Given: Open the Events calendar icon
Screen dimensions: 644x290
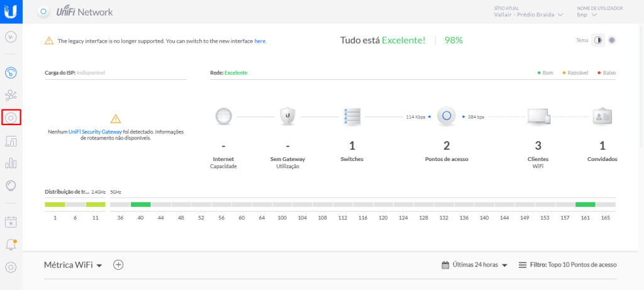Looking at the screenshot, I should point(11,221).
